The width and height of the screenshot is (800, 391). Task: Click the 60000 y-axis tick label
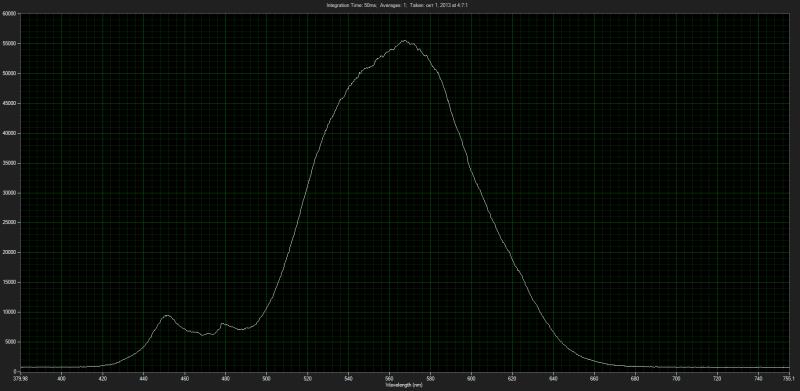(10, 14)
